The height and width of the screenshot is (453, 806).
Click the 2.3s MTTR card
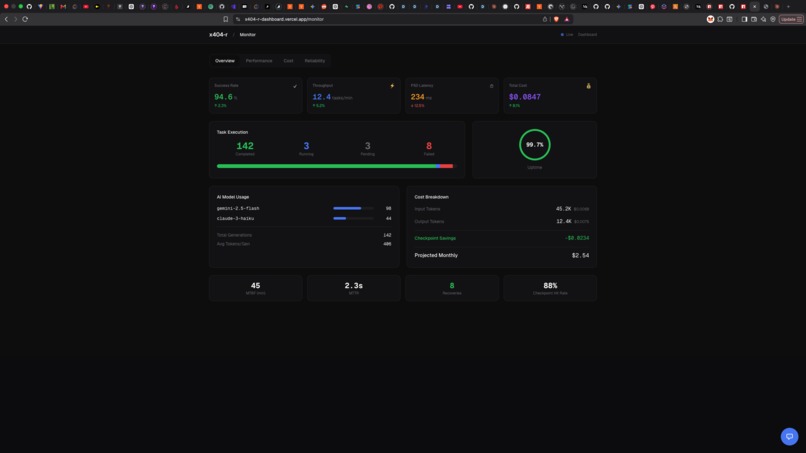[x=354, y=288]
